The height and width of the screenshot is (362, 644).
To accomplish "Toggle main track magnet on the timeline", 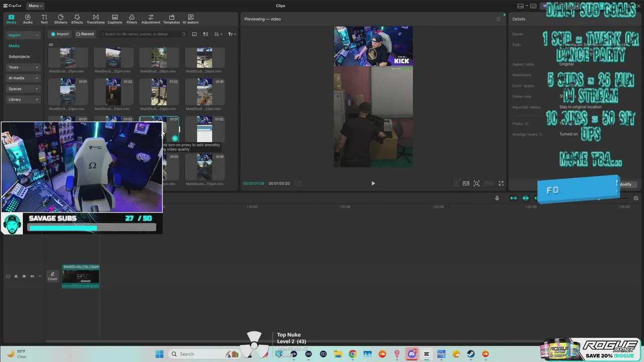I will (x=513, y=198).
